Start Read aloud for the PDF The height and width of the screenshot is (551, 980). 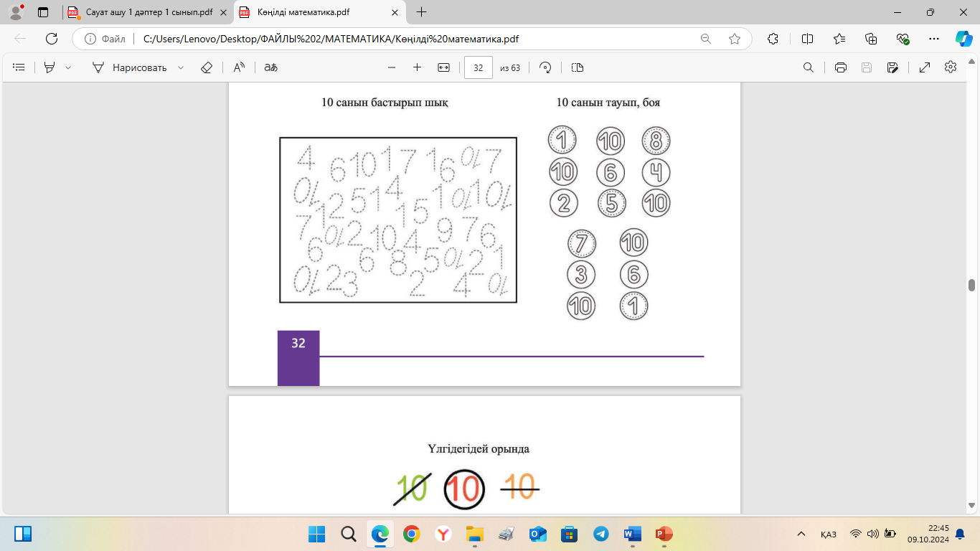pos(239,67)
